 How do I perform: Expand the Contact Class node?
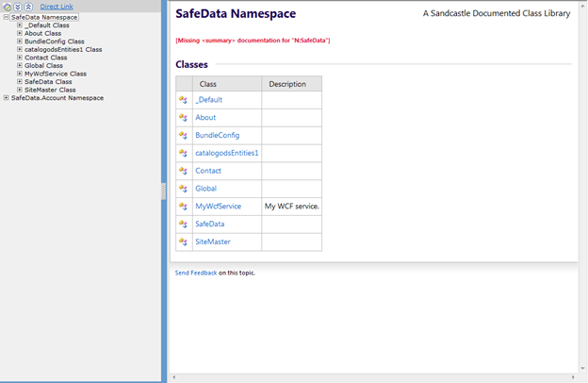20,58
